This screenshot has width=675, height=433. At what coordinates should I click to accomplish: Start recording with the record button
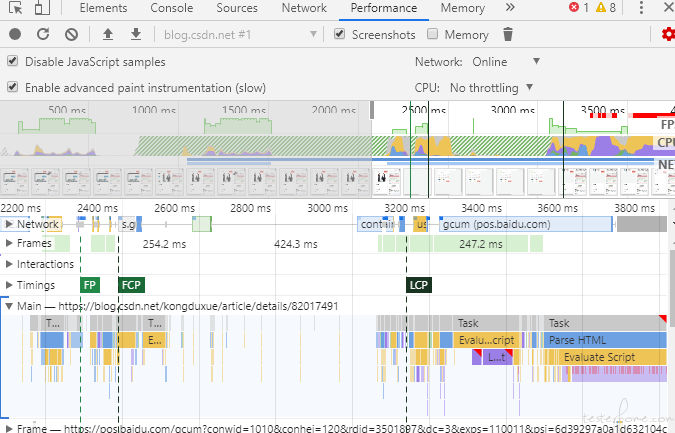tap(15, 34)
